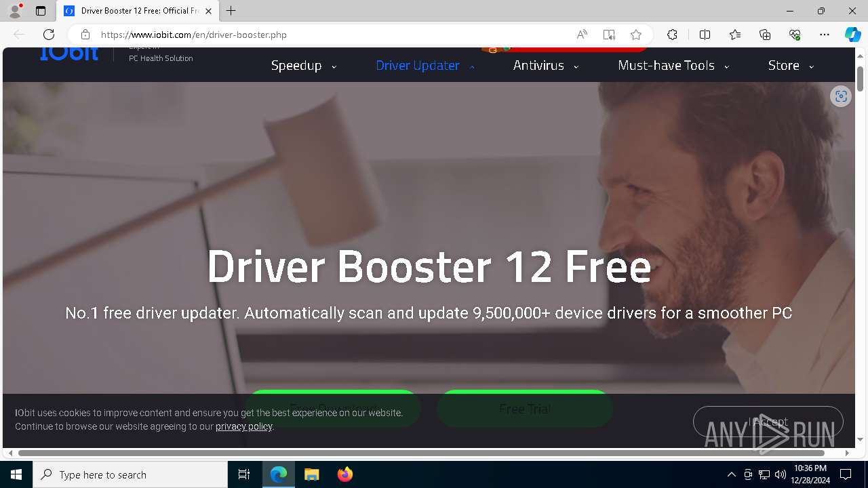Accept cookies with I Accept button

[768, 422]
